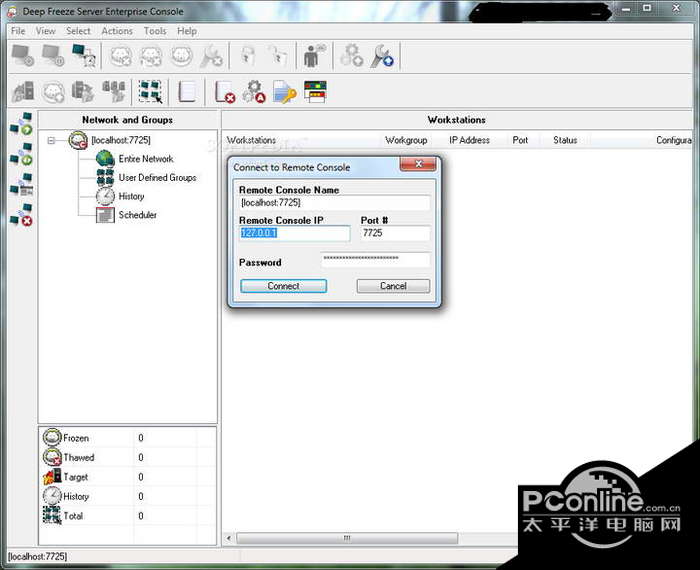This screenshot has height=570, width=700.
Task: Click the monitor shutdown icon in top toolbar
Action: point(22,56)
